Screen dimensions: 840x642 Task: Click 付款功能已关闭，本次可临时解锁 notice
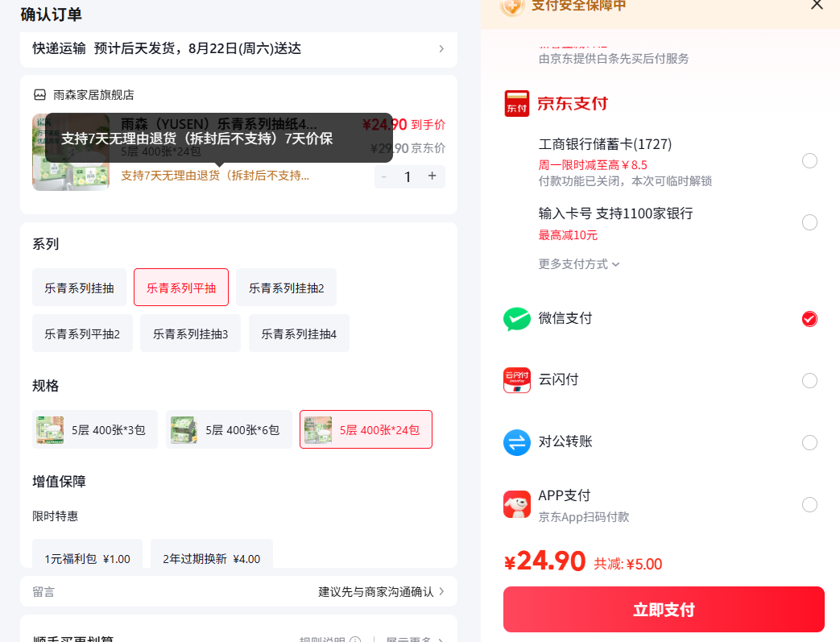625,181
